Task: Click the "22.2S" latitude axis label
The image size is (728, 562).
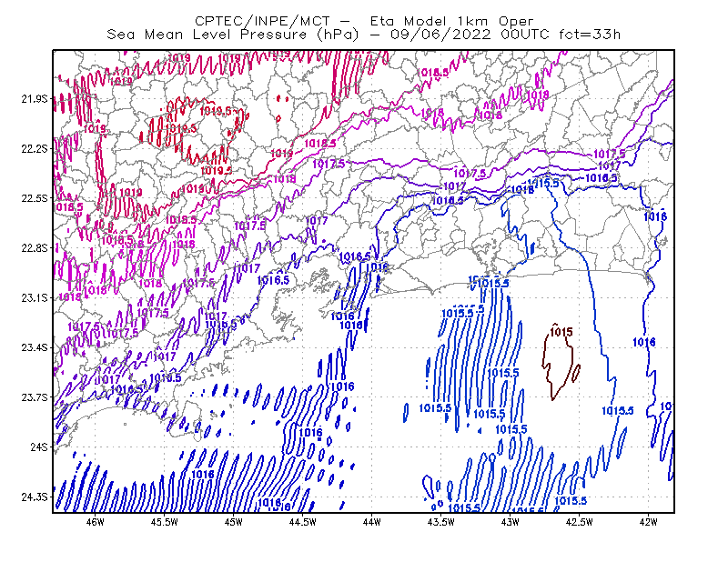Action: coord(35,149)
